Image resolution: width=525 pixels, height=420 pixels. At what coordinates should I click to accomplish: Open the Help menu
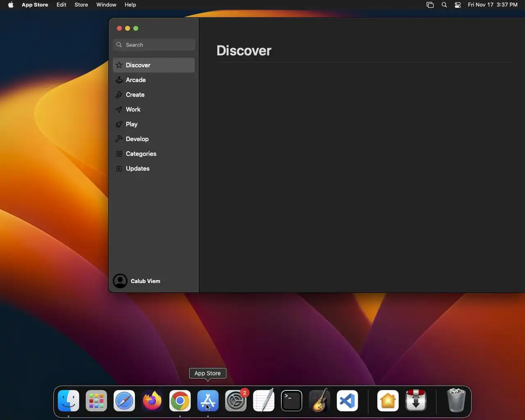[x=130, y=5]
